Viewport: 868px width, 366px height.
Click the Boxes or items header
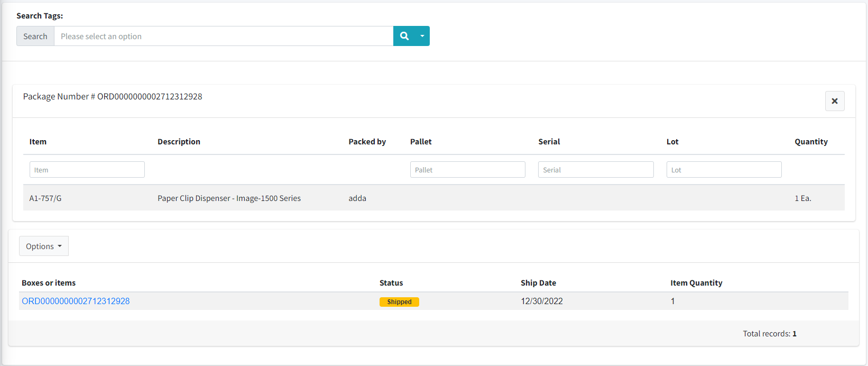click(49, 283)
